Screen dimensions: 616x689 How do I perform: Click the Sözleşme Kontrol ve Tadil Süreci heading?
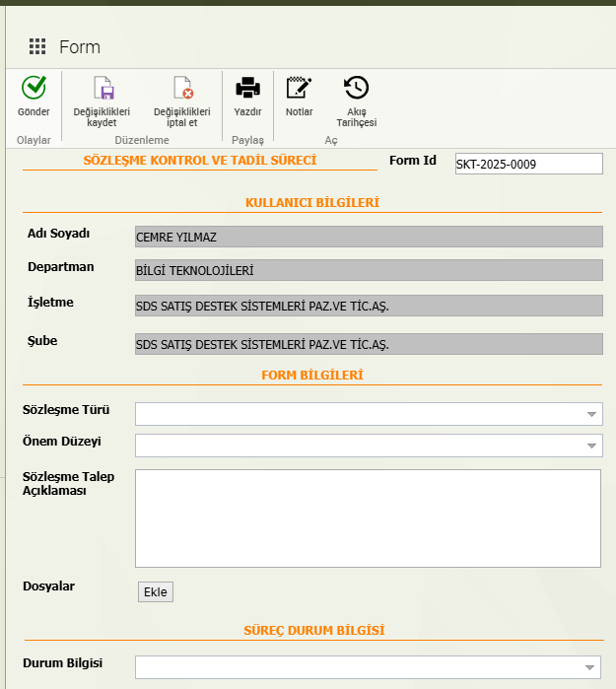(x=200, y=160)
